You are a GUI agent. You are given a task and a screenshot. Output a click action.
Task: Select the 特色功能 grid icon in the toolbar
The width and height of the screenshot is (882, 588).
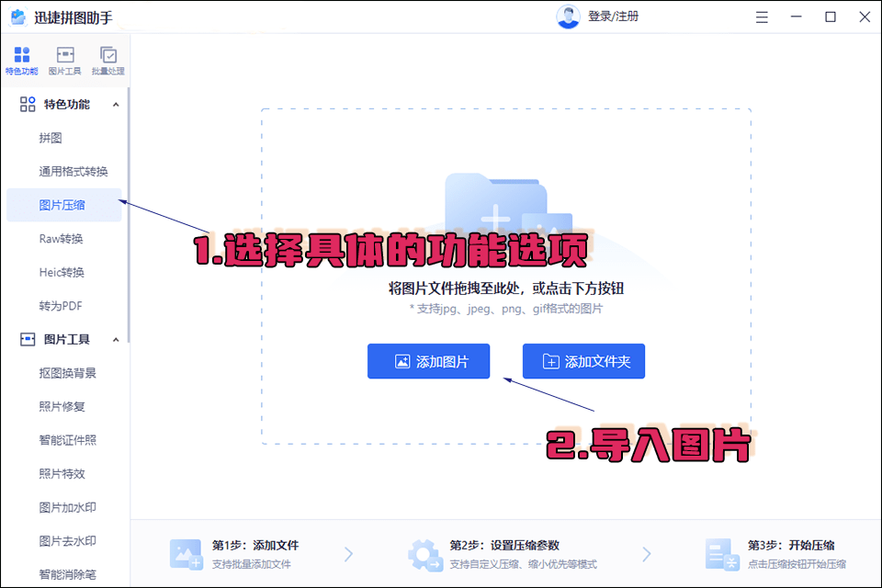pyautogui.click(x=21, y=59)
